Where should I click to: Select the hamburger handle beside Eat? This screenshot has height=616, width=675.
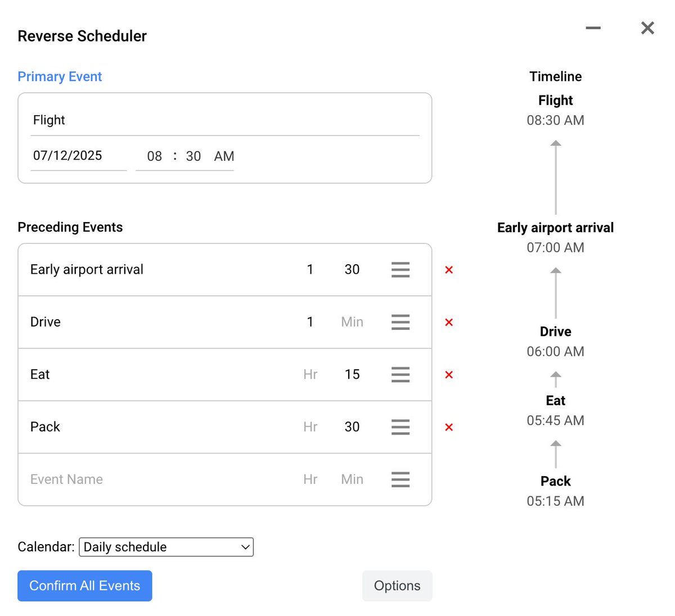point(400,375)
